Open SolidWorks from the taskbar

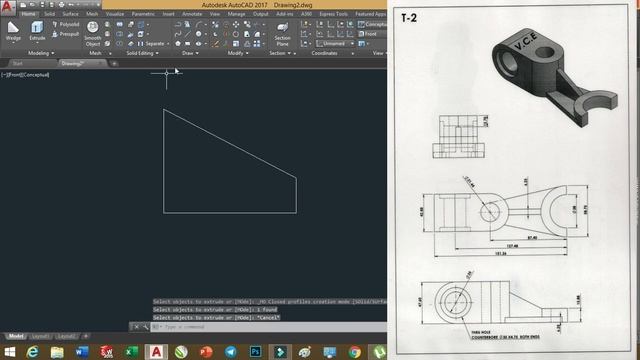107,352
